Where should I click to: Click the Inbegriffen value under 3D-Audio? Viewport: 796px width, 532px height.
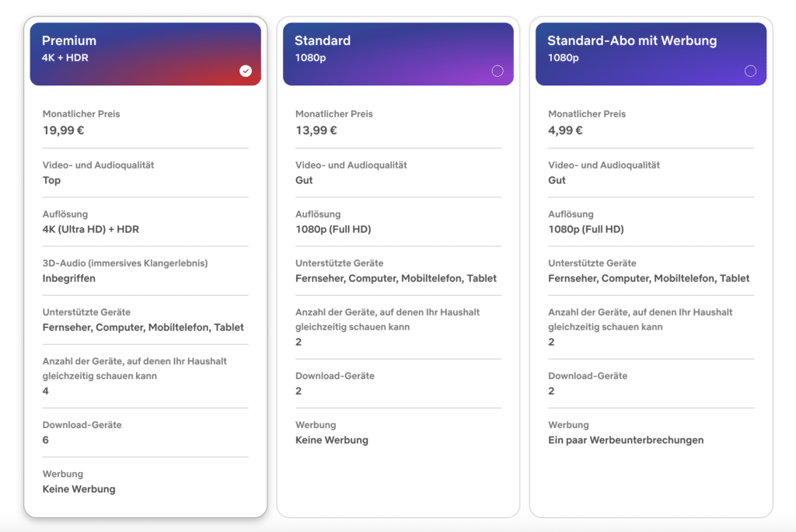[69, 278]
